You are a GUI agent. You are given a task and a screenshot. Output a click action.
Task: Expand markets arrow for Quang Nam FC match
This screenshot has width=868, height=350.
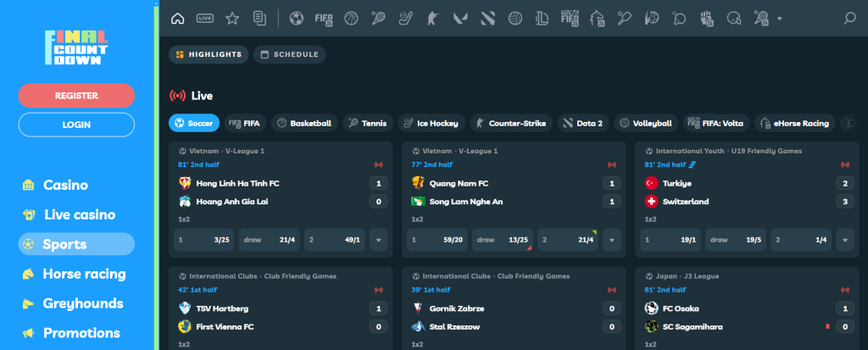click(x=611, y=241)
